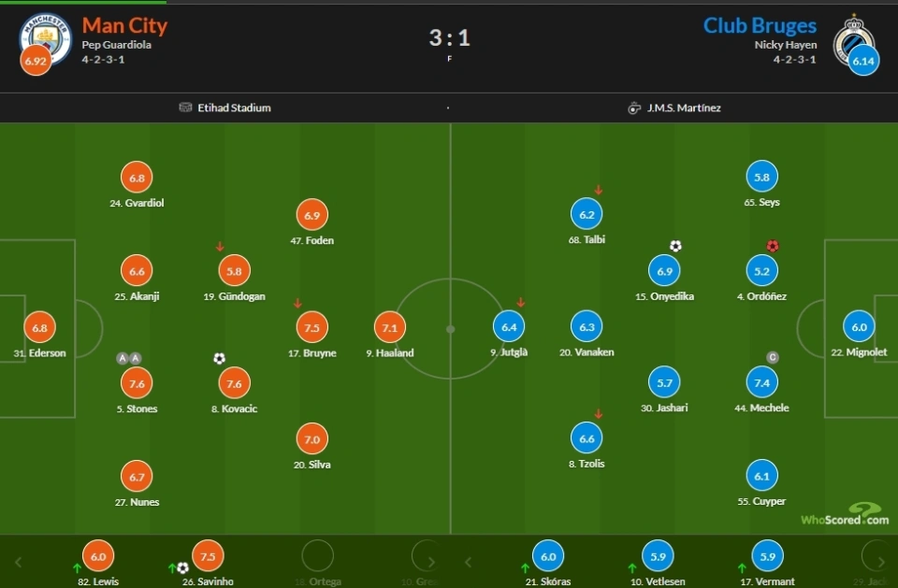The width and height of the screenshot is (898, 588).
Task: Show previous Man City substitutes with left arrow
Action: pos(18,562)
